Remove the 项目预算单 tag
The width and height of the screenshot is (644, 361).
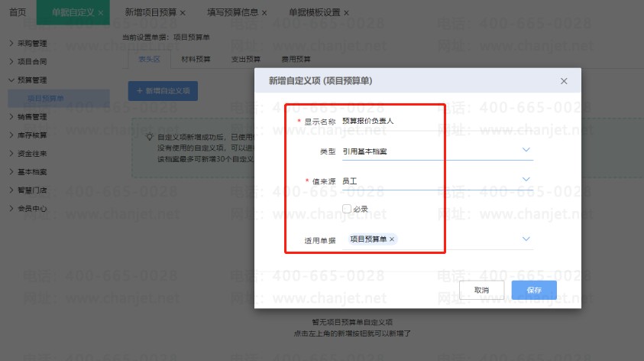tap(392, 239)
